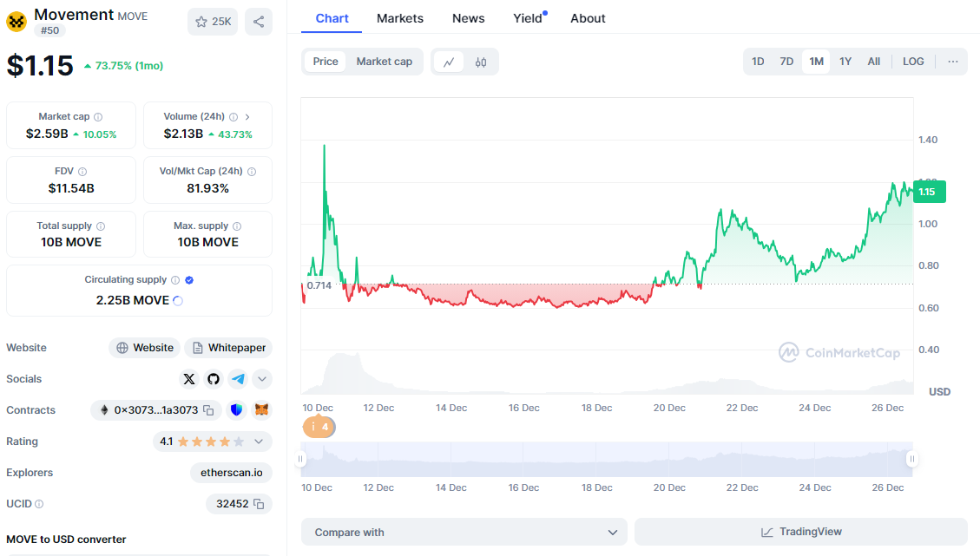
Task: Click the right range slider handle
Action: (x=912, y=459)
